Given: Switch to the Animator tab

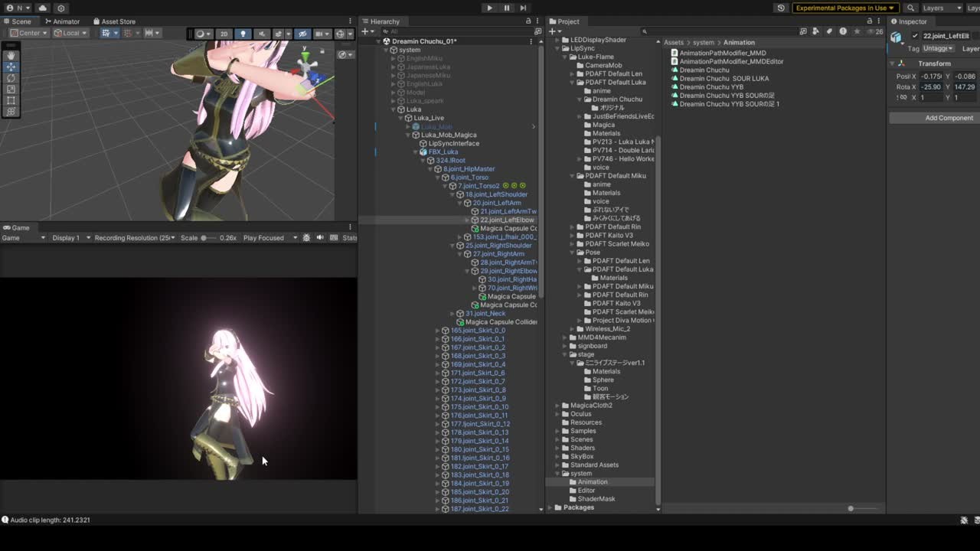Looking at the screenshot, I should tap(62, 21).
